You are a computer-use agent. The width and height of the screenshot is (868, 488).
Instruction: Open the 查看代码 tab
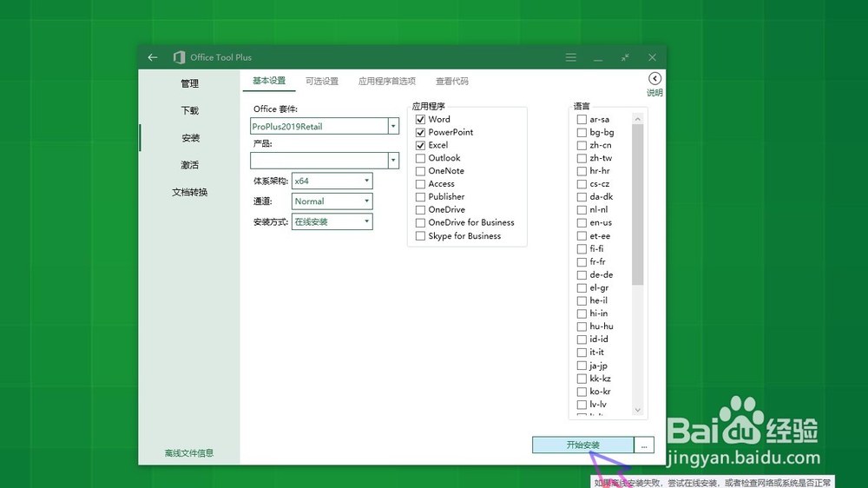[451, 82]
